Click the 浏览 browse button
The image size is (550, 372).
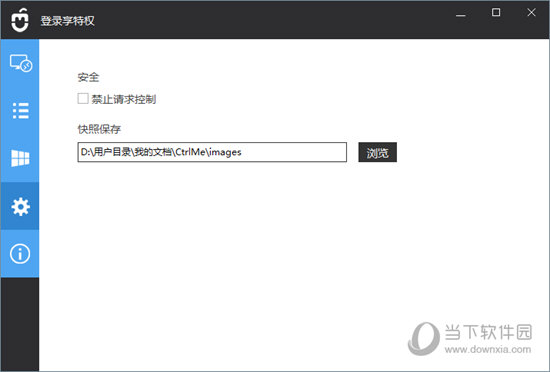coord(377,152)
